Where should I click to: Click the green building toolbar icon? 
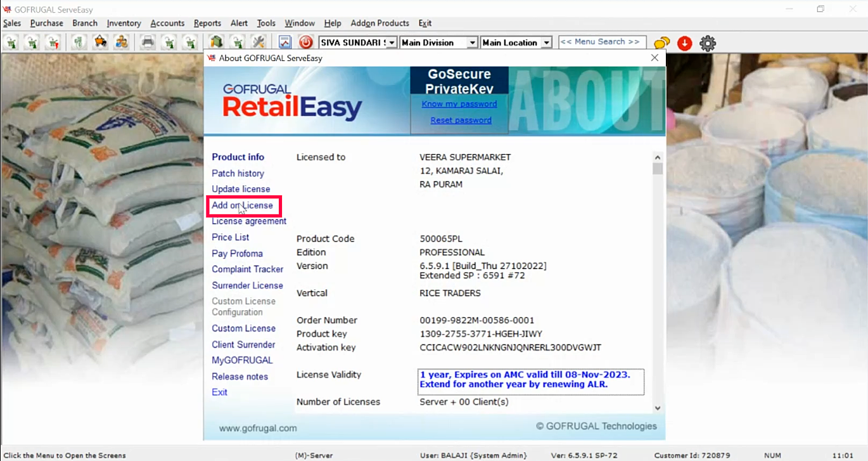216,42
